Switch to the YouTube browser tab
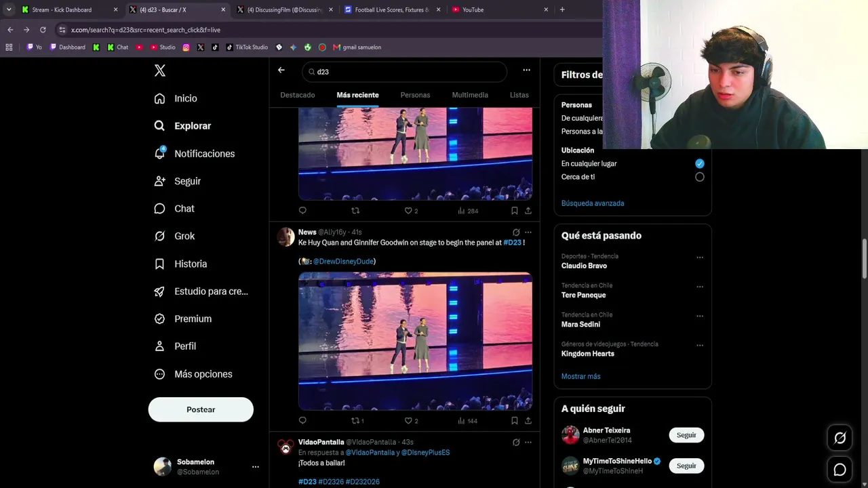This screenshot has width=868, height=488. [500, 9]
